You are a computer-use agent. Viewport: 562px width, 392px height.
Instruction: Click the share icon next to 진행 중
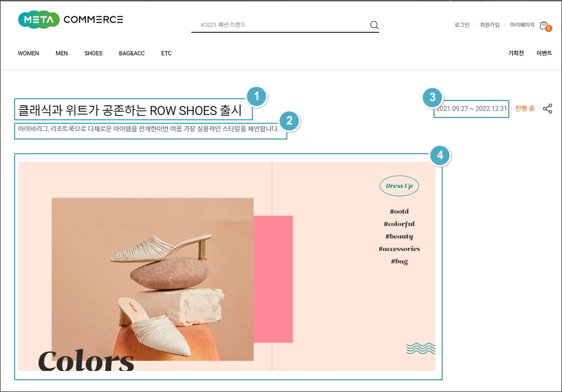(x=547, y=109)
